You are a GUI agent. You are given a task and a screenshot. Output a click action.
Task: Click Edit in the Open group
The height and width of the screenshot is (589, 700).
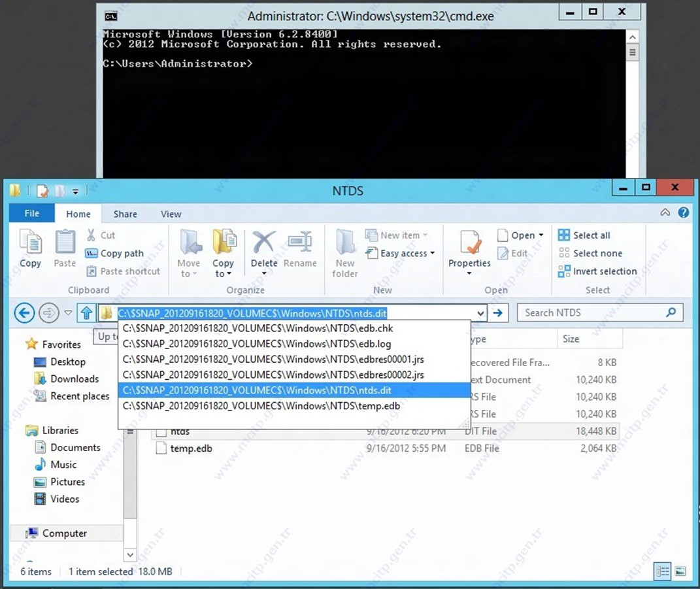(513, 253)
